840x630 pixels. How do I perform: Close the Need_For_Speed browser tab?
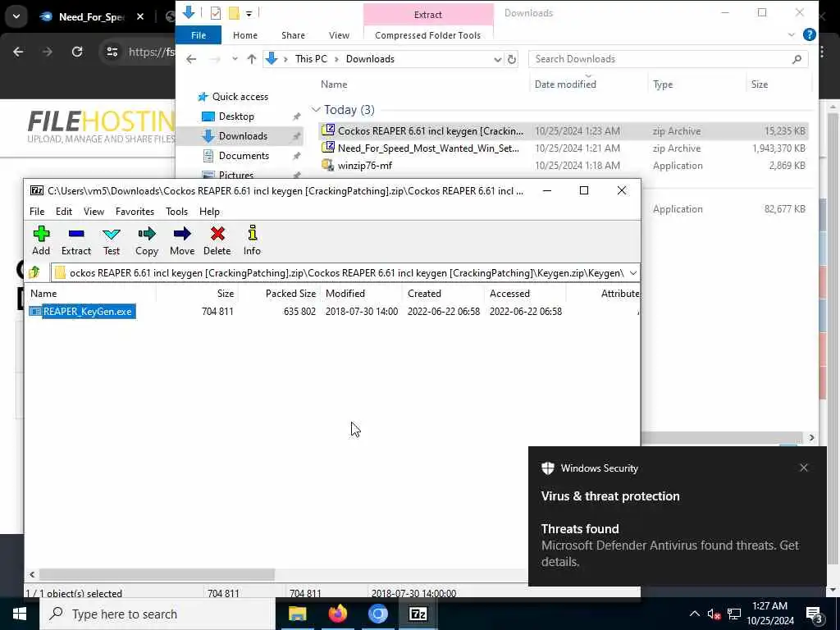(140, 16)
